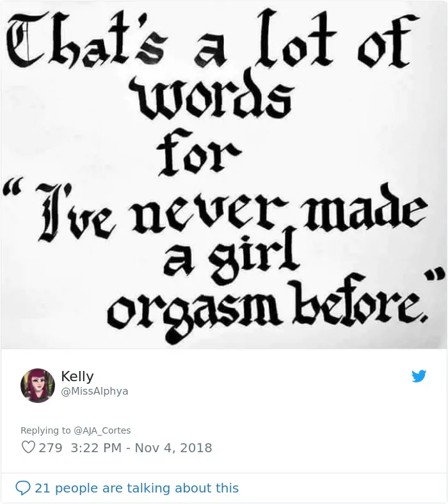Image resolution: width=448 pixels, height=504 pixels.
Task: Open the calligraphy image in the tweet
Action: click(224, 175)
